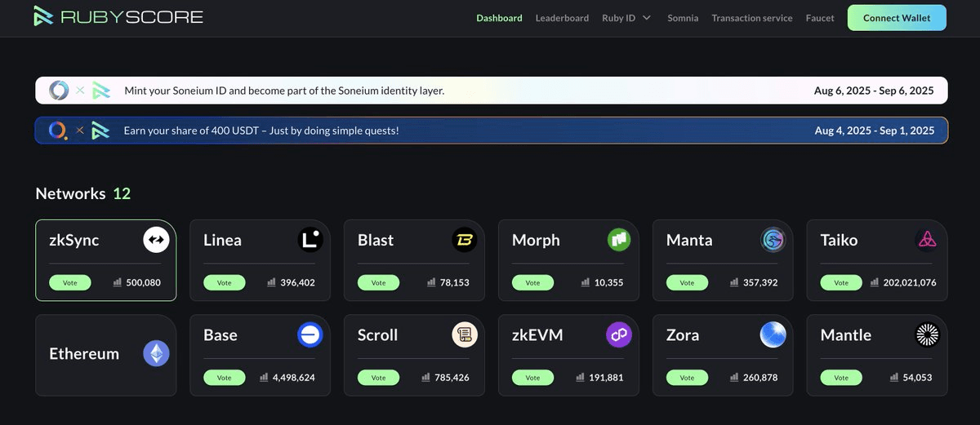Screen dimensions: 980x425
Task: Click the bar chart icon beside 500,080
Action: point(118,282)
